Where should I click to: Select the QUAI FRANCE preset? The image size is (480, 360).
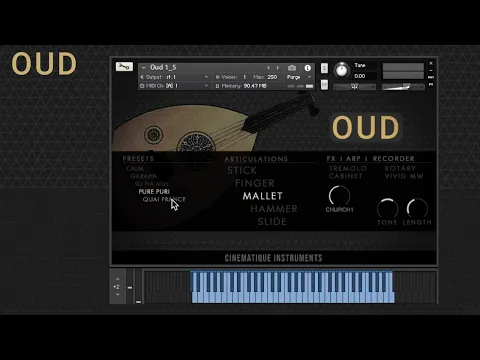click(x=164, y=199)
